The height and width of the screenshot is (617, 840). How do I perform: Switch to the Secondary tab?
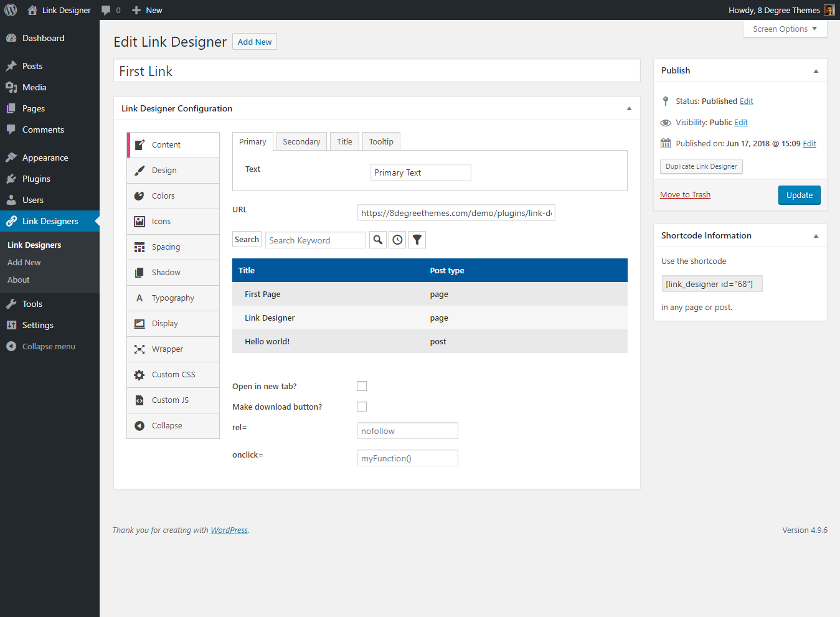pyautogui.click(x=301, y=141)
